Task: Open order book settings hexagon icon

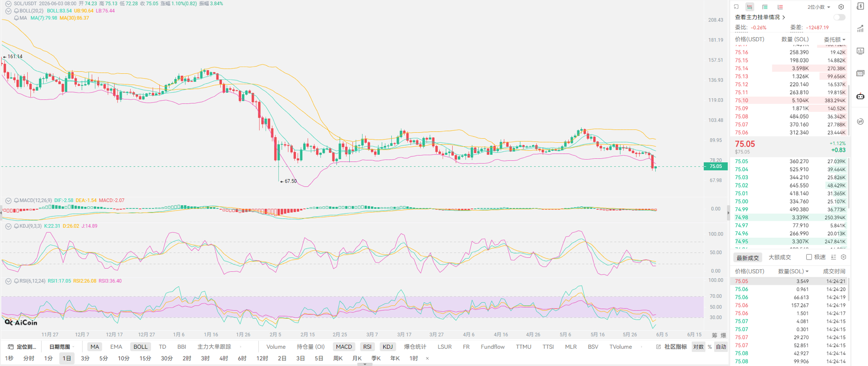Action: coord(841,7)
